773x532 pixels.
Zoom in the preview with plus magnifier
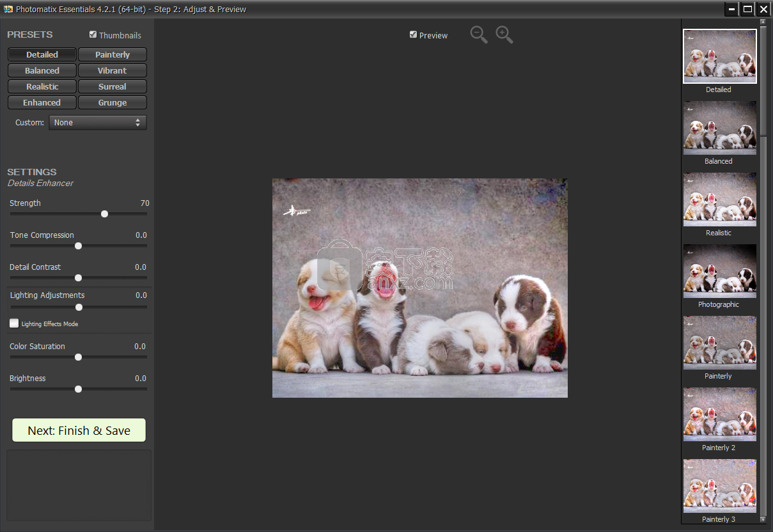tap(504, 35)
